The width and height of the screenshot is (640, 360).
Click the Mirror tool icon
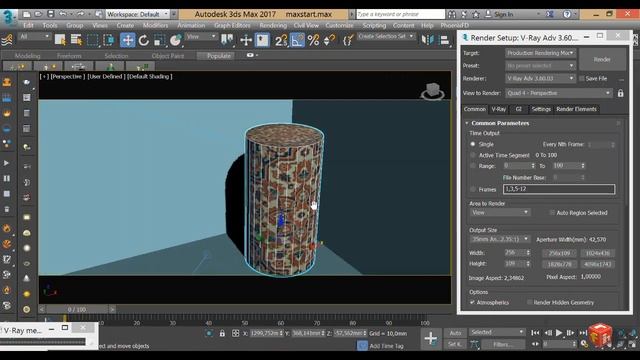427,40
